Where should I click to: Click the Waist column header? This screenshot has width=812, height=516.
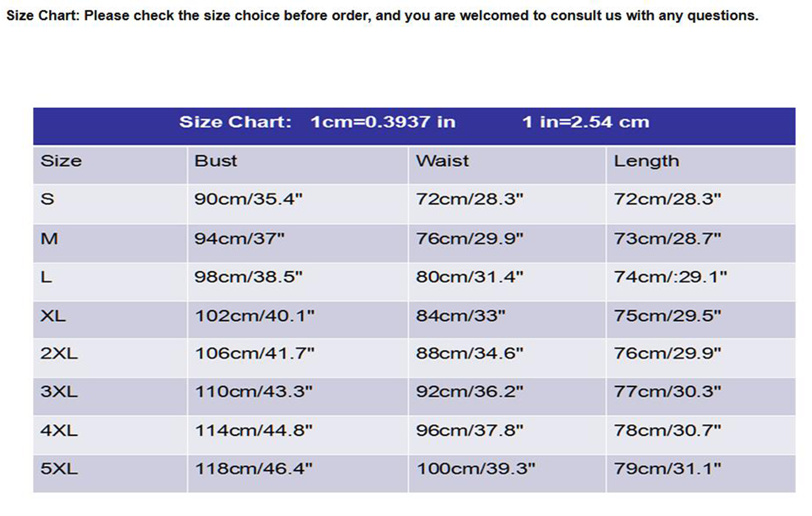(x=442, y=161)
